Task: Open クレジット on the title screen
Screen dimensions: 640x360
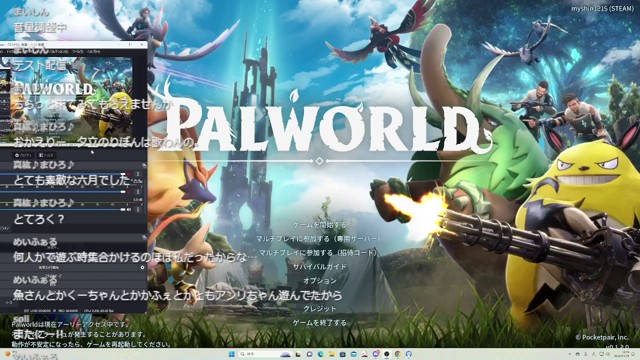Action: pos(320,309)
